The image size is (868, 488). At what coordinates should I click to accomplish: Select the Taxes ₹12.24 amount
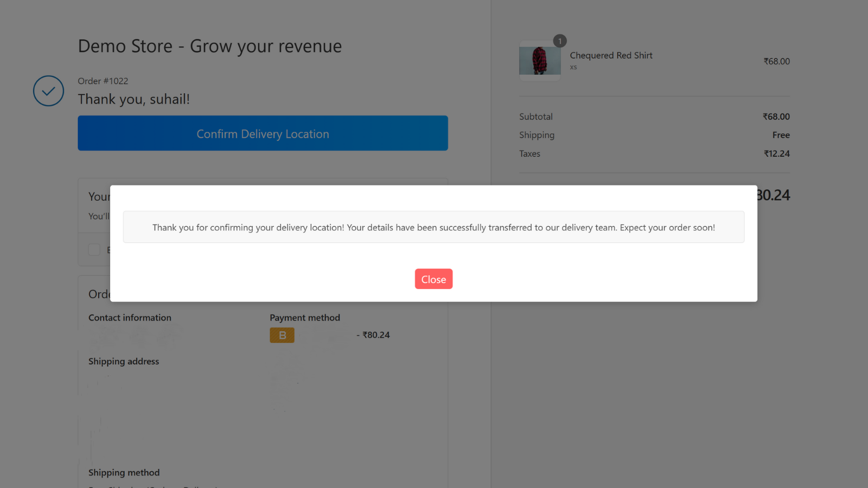[x=776, y=153]
